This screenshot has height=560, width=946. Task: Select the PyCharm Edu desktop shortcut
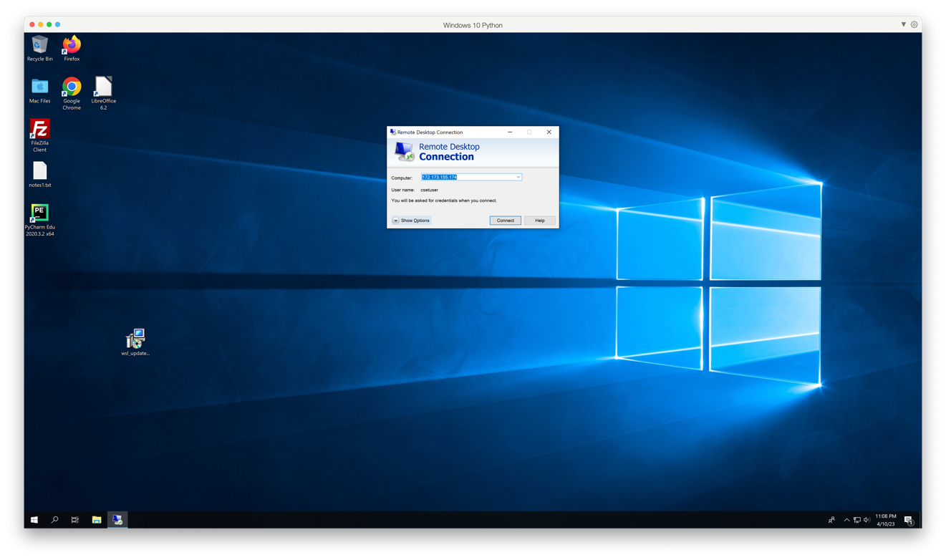[x=39, y=220]
